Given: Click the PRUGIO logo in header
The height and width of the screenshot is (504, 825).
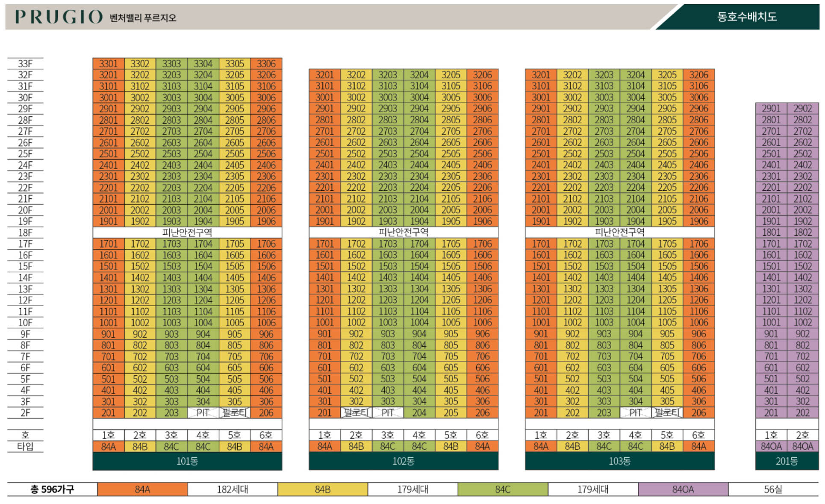Looking at the screenshot, I should pos(59,17).
